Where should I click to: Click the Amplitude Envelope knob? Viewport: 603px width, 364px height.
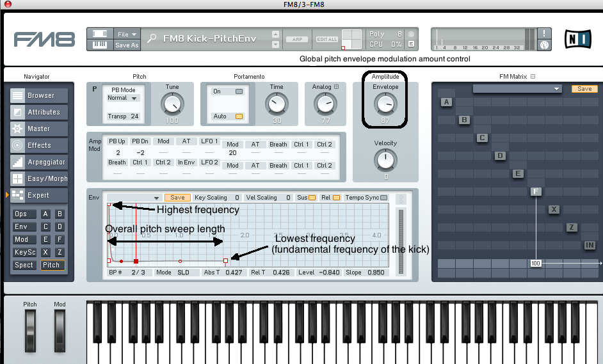[x=385, y=104]
